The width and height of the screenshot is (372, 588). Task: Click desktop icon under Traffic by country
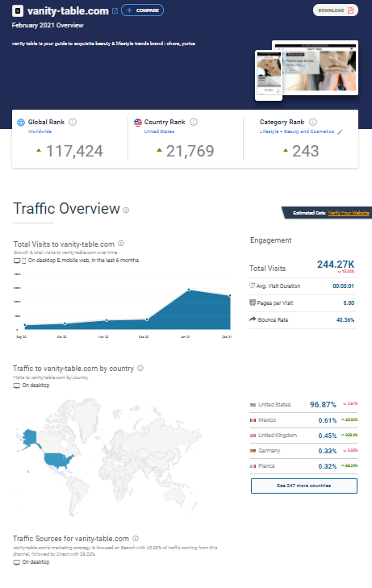(x=16, y=386)
